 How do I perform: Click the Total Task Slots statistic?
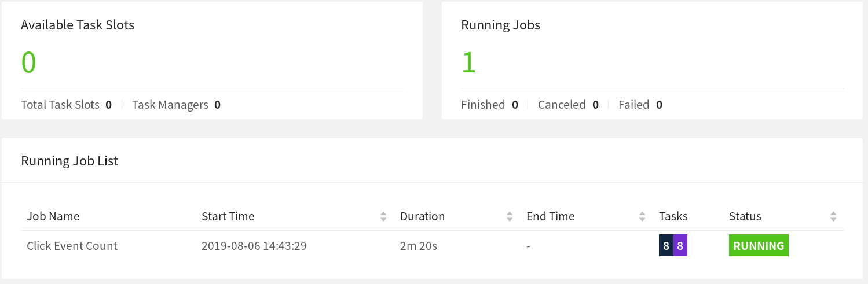[x=66, y=105]
